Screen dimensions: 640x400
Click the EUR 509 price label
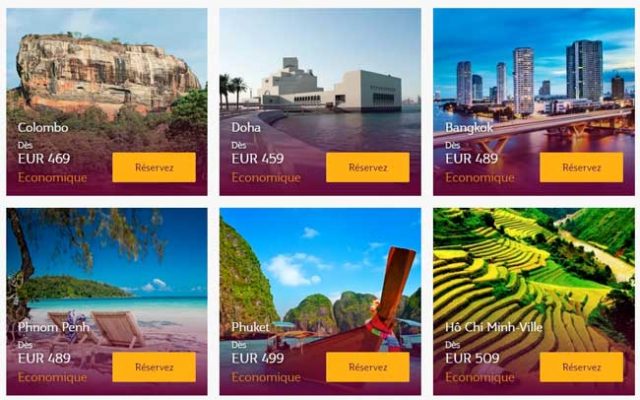[x=472, y=358]
